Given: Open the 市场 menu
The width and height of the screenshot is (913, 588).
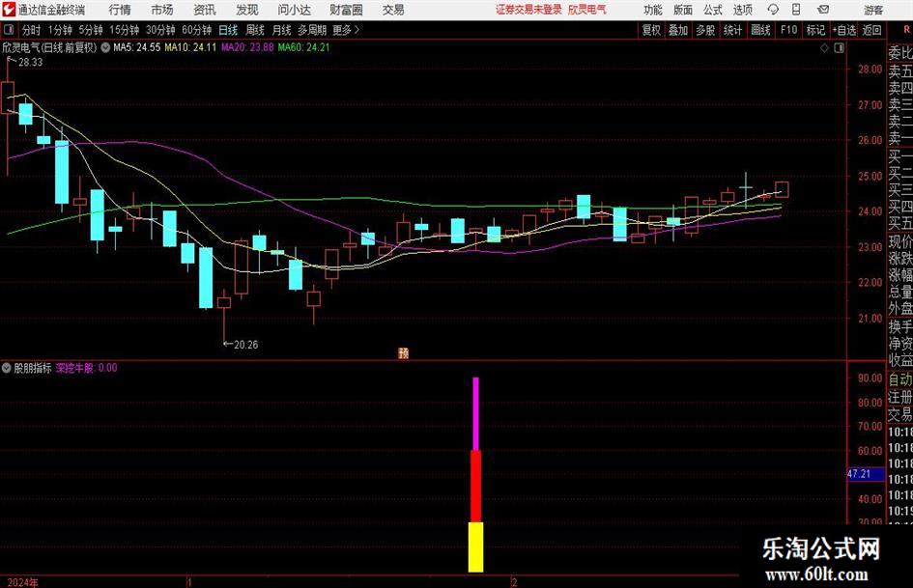Looking at the screenshot, I should click(x=162, y=10).
